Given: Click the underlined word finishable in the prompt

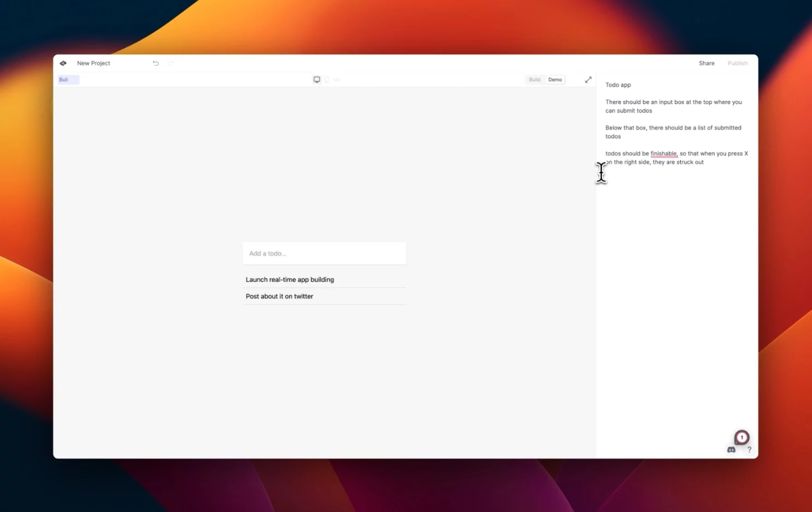Looking at the screenshot, I should [663, 154].
